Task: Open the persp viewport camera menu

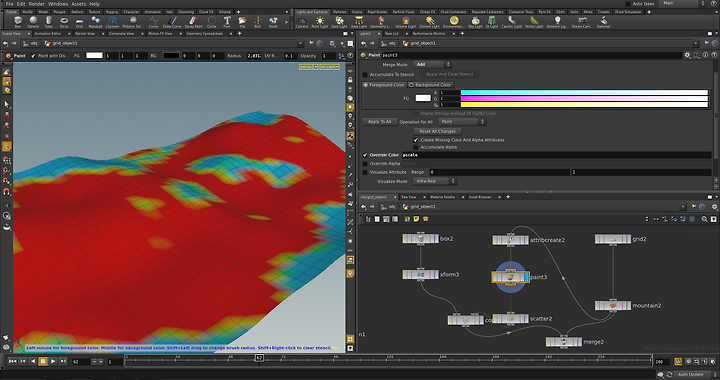Action: point(308,67)
